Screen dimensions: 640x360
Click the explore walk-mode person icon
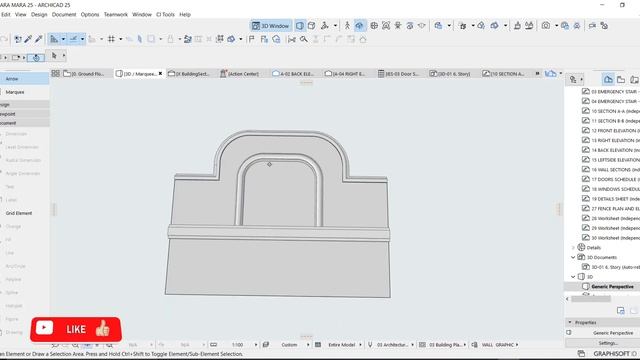pos(347,26)
